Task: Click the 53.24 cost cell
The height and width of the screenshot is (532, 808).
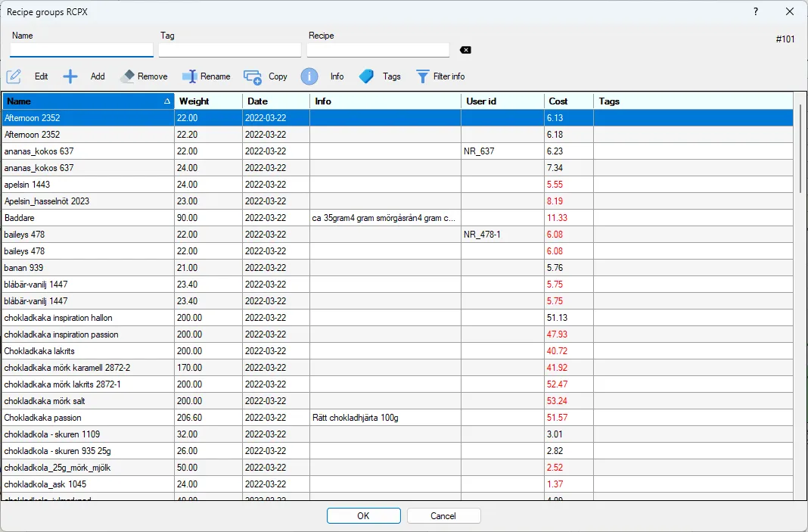Action: [x=569, y=400]
